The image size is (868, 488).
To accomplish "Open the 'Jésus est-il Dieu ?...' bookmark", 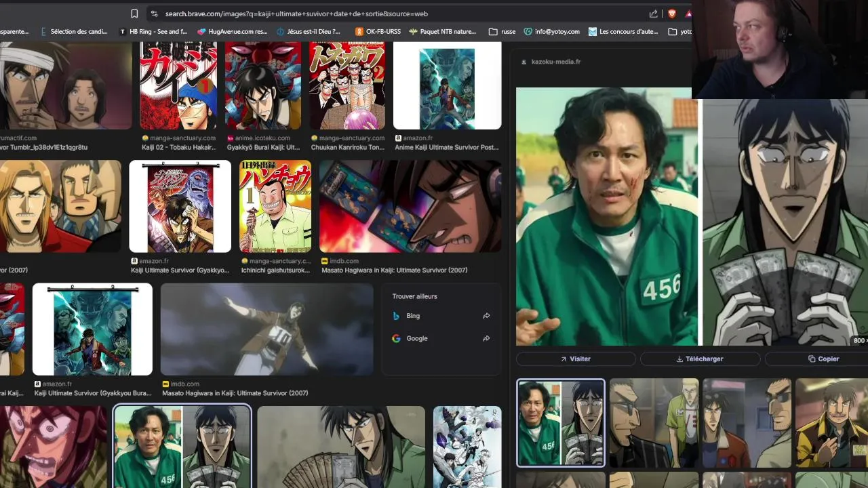I will [309, 31].
